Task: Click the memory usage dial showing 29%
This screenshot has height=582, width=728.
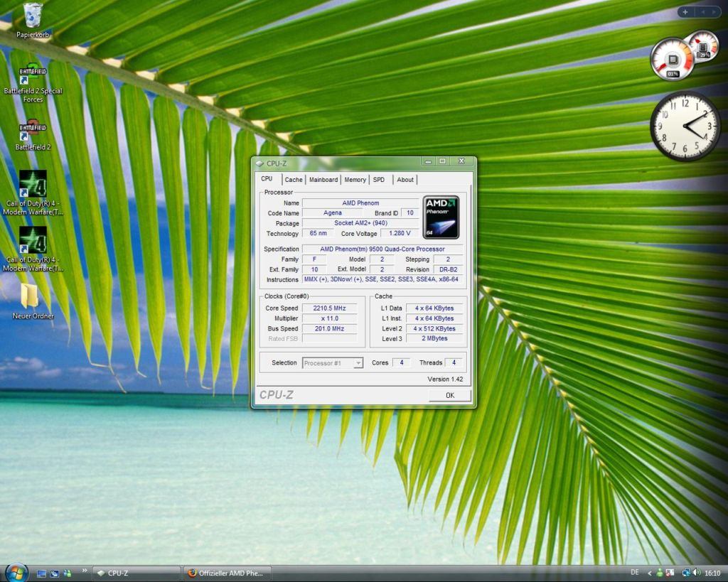Action: 705,46
